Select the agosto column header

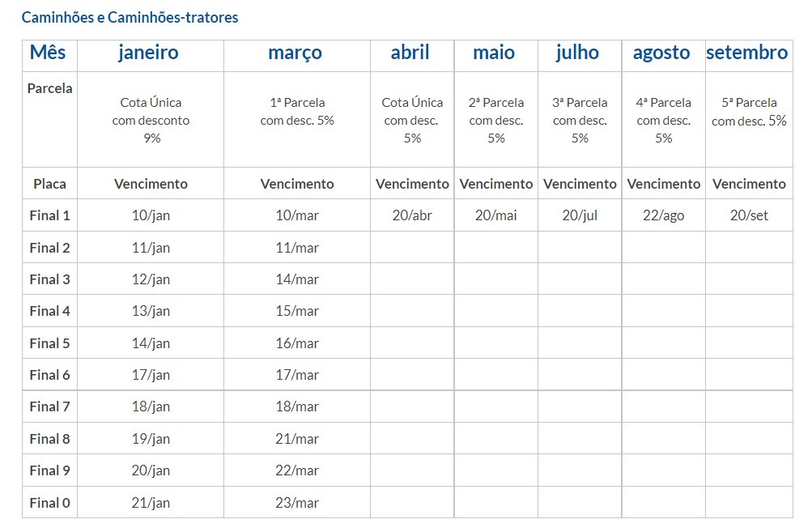pyautogui.click(x=661, y=53)
